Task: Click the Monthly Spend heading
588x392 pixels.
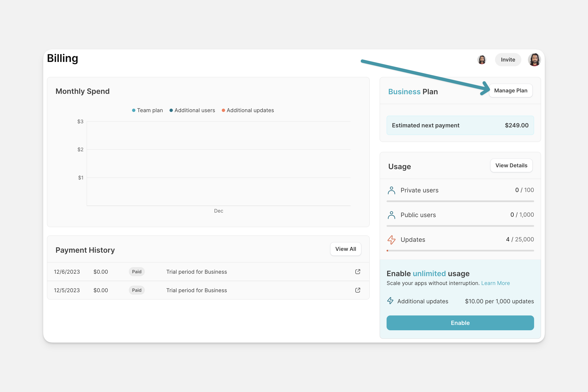Action: click(83, 91)
